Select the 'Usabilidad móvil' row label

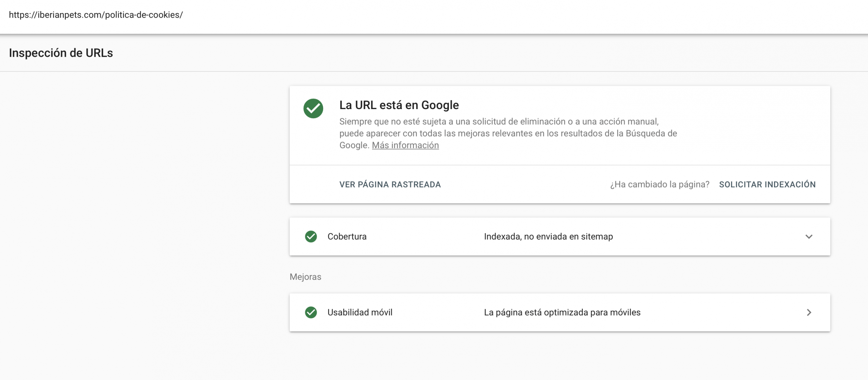click(x=360, y=312)
